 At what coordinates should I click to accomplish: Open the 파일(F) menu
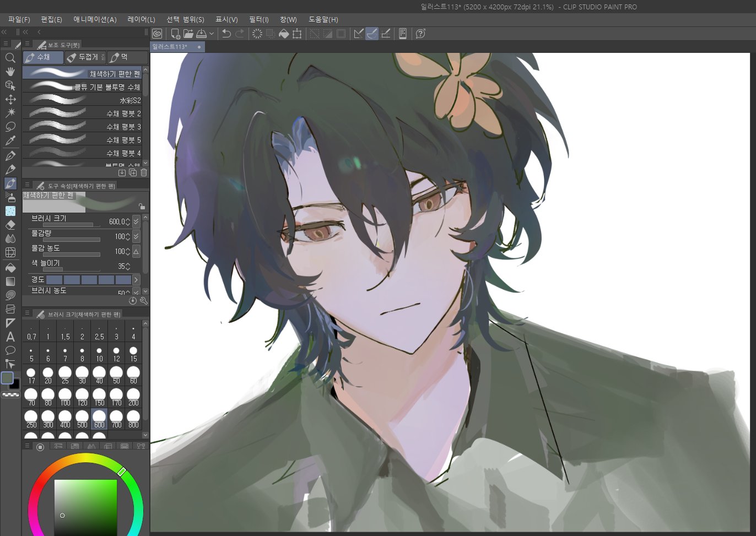(19, 19)
